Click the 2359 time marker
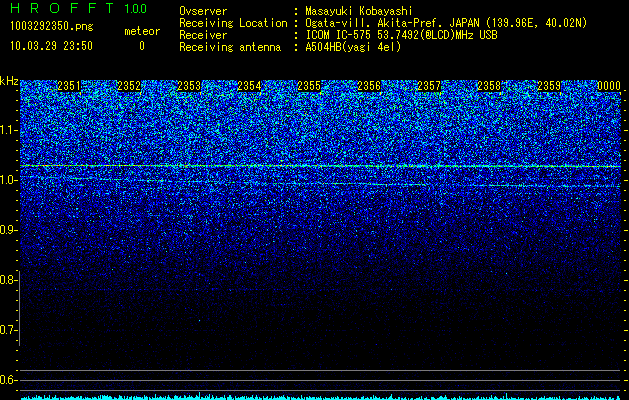Screen dimensions: 629x400 (x=549, y=86)
